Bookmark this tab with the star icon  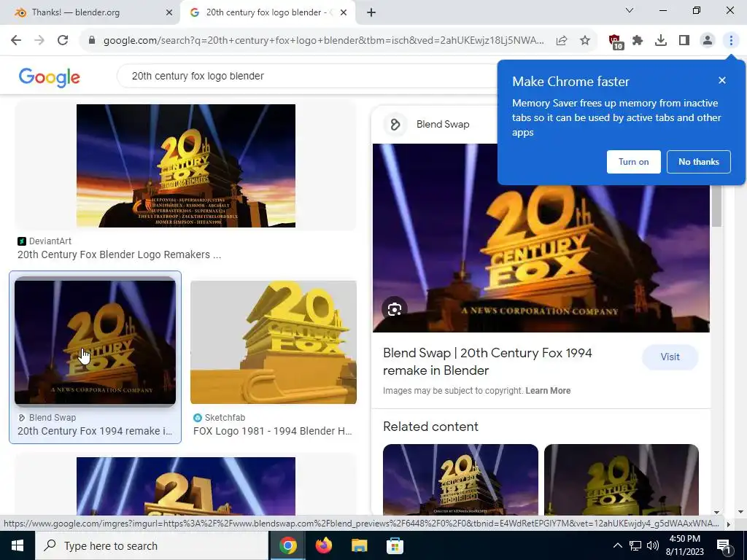pyautogui.click(x=585, y=41)
